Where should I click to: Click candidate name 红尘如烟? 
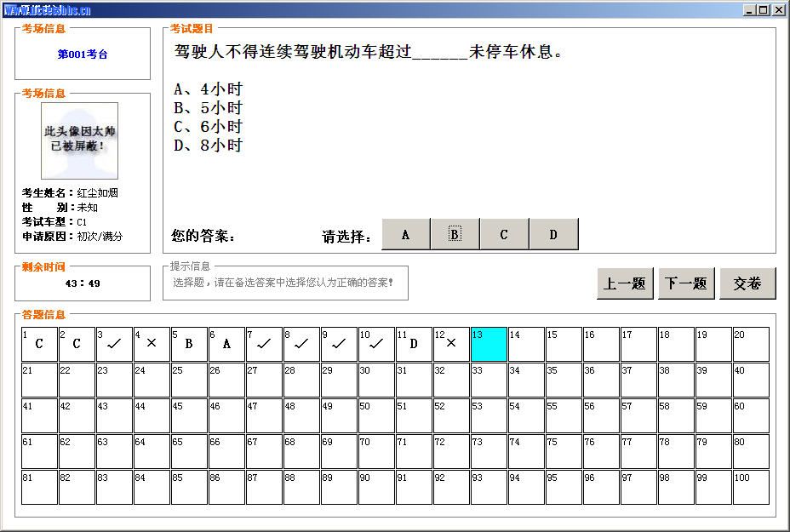click(97, 193)
